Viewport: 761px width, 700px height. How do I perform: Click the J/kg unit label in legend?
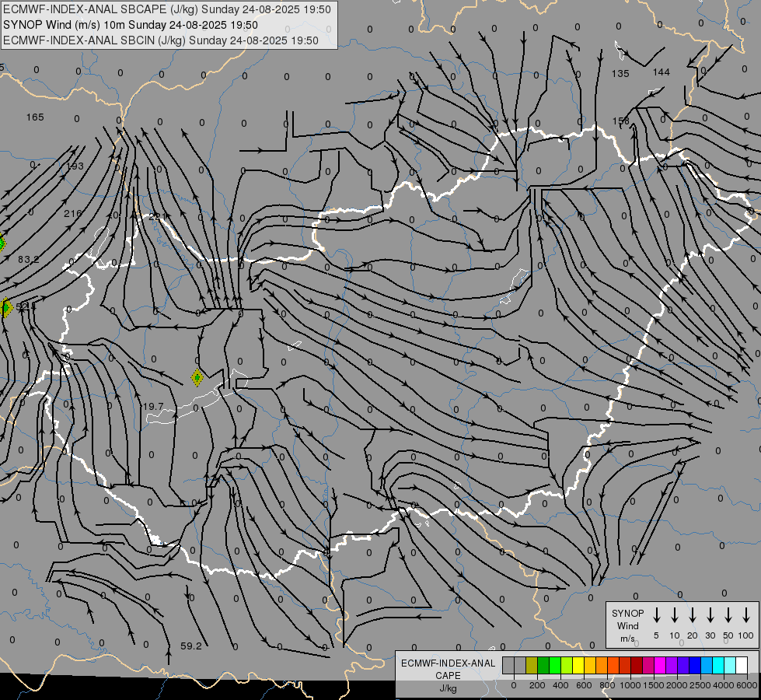click(448, 688)
